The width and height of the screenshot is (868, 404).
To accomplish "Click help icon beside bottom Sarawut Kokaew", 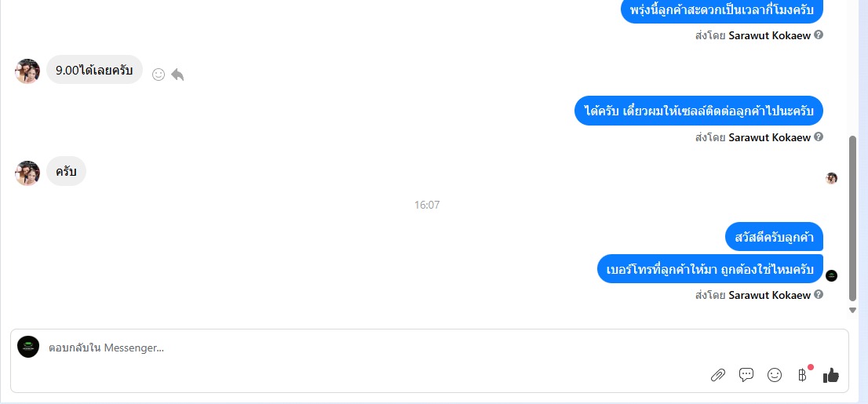I will pos(819,294).
